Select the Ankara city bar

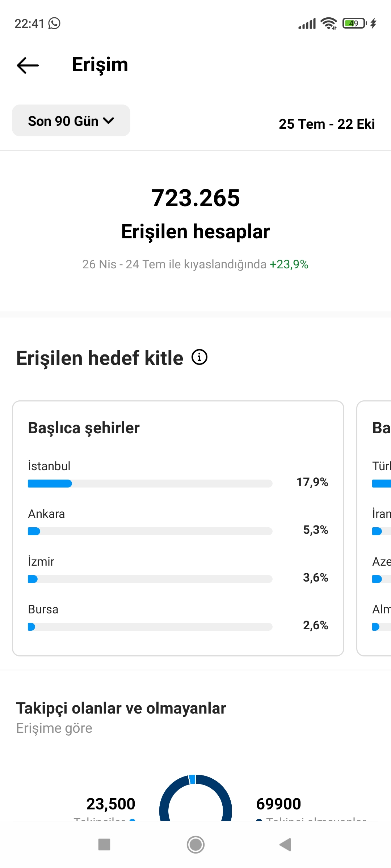pos(150,531)
